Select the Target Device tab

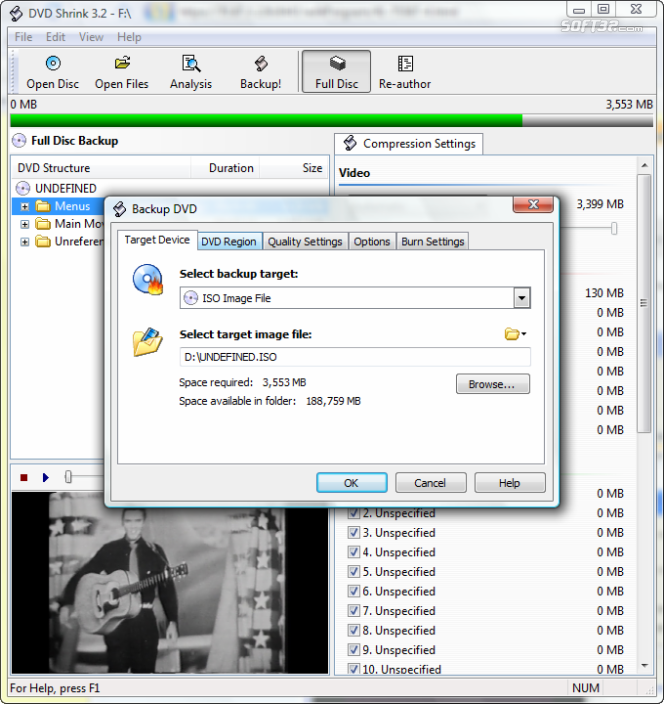pos(157,240)
